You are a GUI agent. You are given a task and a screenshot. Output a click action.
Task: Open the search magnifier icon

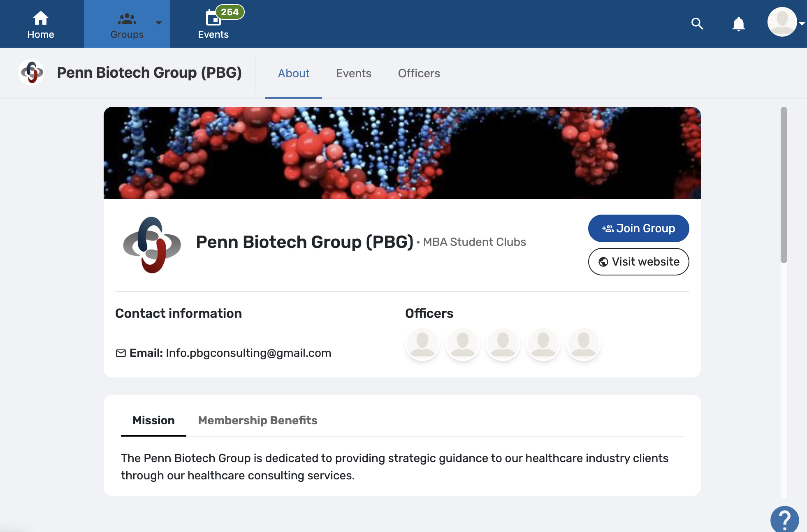(697, 24)
